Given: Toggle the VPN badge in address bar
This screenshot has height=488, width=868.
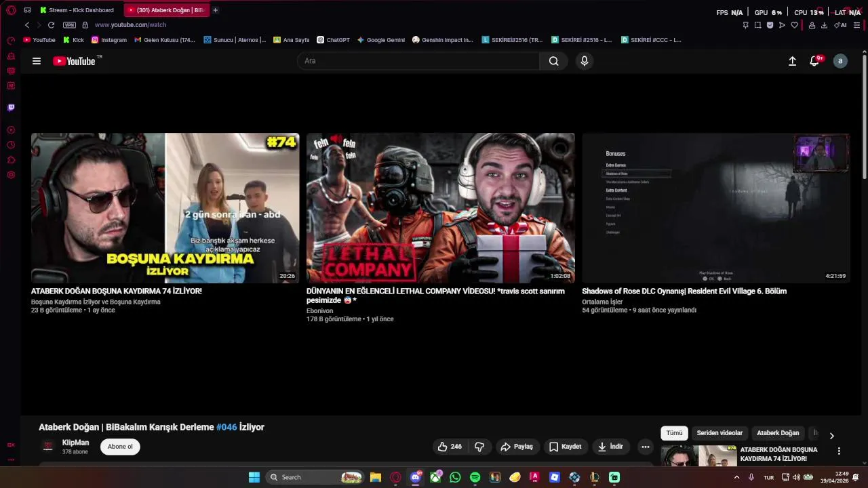Looking at the screenshot, I should pos(69,25).
